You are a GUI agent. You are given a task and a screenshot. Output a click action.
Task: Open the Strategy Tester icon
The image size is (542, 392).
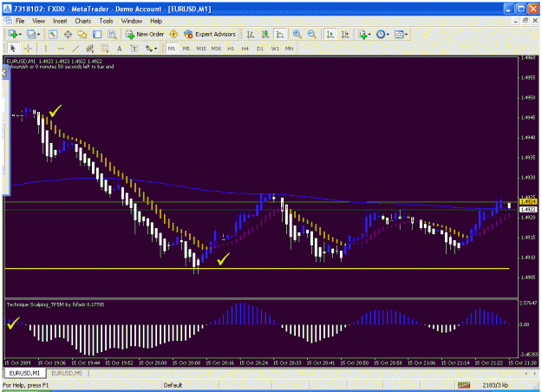click(112, 34)
